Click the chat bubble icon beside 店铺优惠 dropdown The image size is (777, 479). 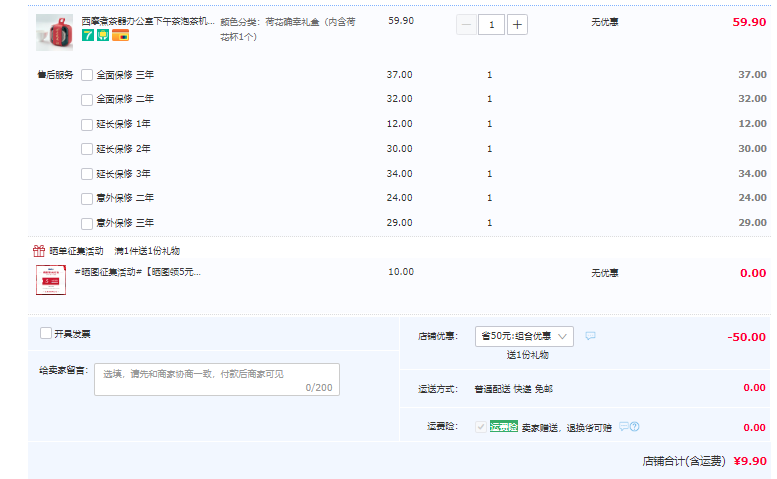[x=590, y=336]
